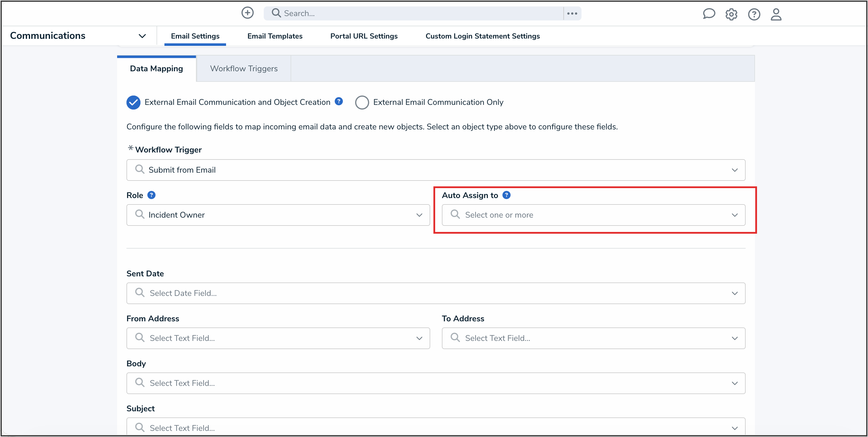Open the Communications section dropdown
The width and height of the screenshot is (868, 437).
(142, 35)
